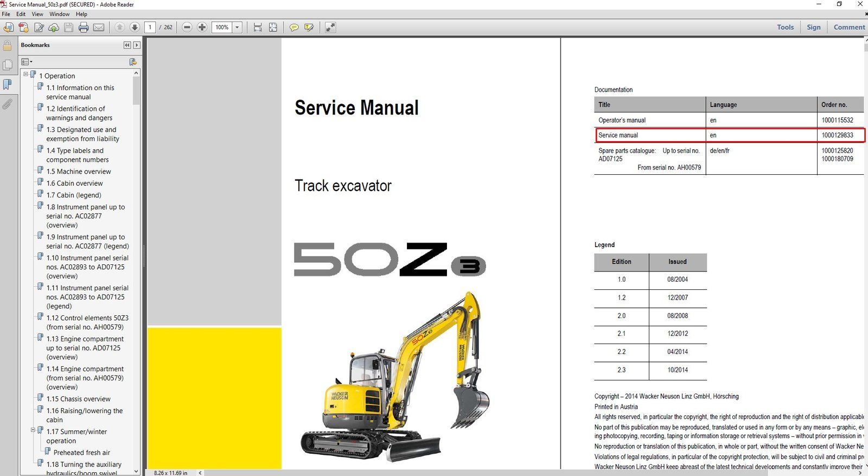
Task: Zoom out using the minus button
Action: pos(187,27)
